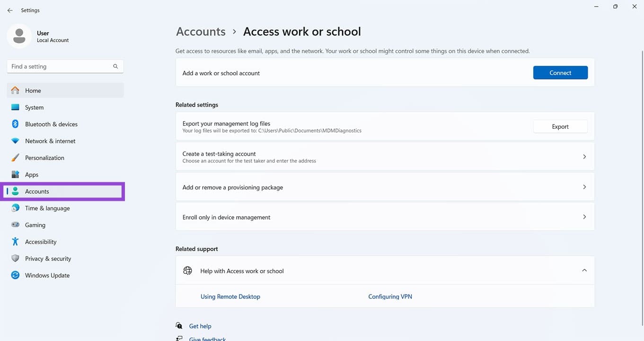Click the Find a setting search box
The image size is (644, 341).
coord(65,66)
